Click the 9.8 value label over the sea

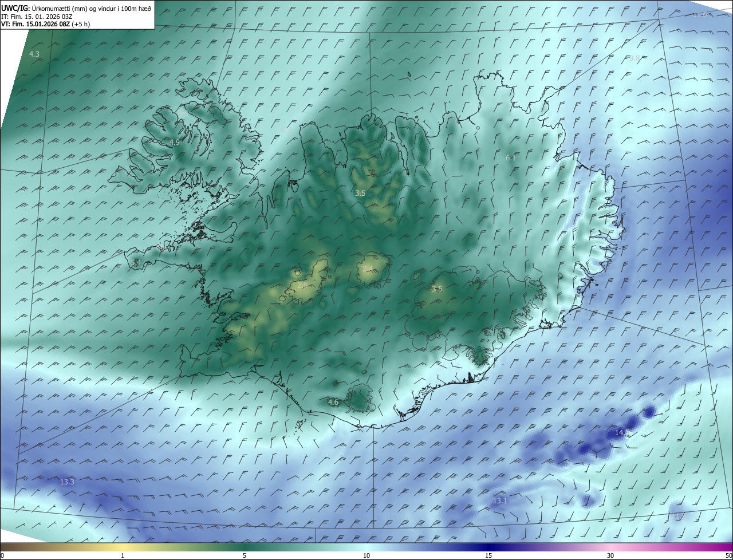click(x=634, y=58)
